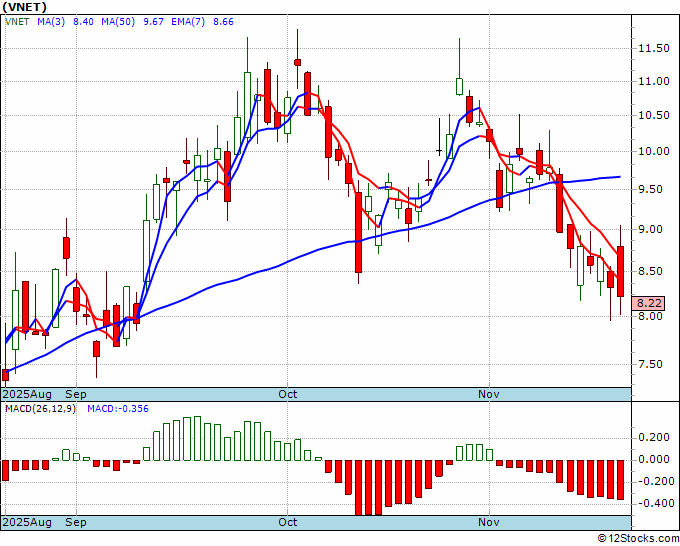
Task: Click the (VNET) chart title
Action: click(x=24, y=7)
